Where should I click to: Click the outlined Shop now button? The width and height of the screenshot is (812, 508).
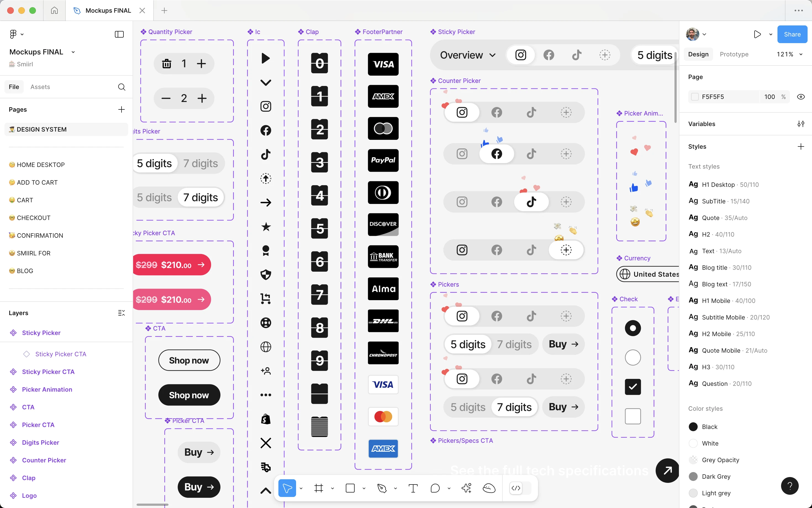point(189,360)
